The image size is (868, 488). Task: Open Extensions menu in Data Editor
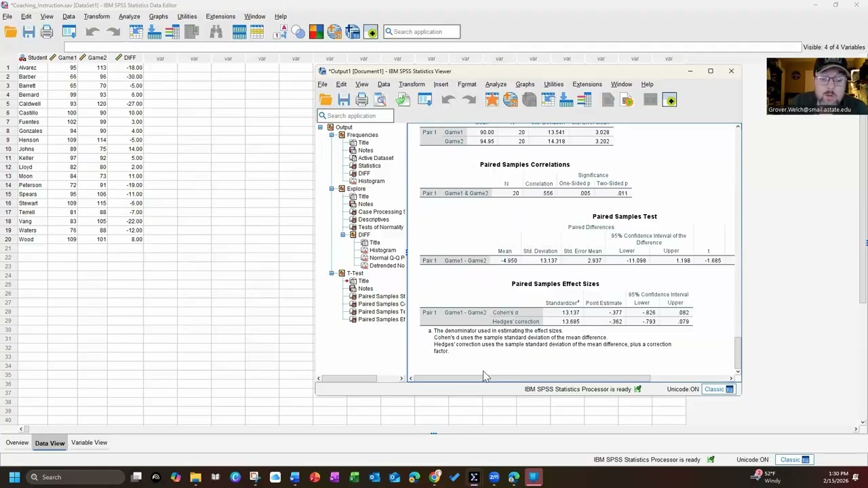(220, 16)
